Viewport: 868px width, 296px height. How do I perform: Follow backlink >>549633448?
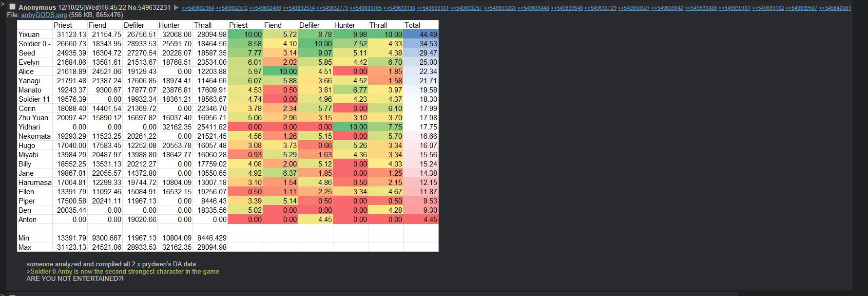pyautogui.click(x=533, y=8)
